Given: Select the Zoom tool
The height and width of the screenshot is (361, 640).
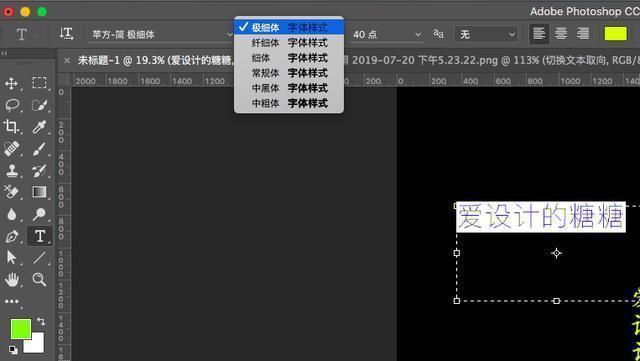Looking at the screenshot, I should tap(39, 280).
